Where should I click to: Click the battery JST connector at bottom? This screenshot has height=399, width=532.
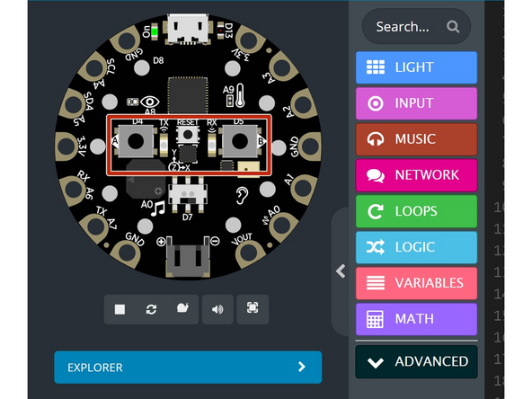pyautogui.click(x=188, y=258)
